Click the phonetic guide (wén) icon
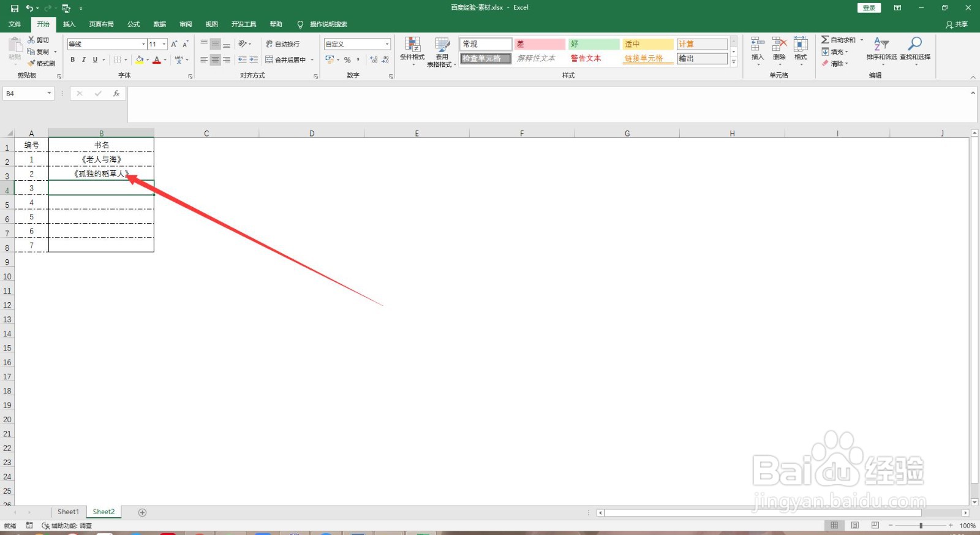This screenshot has height=535, width=980. point(179,59)
